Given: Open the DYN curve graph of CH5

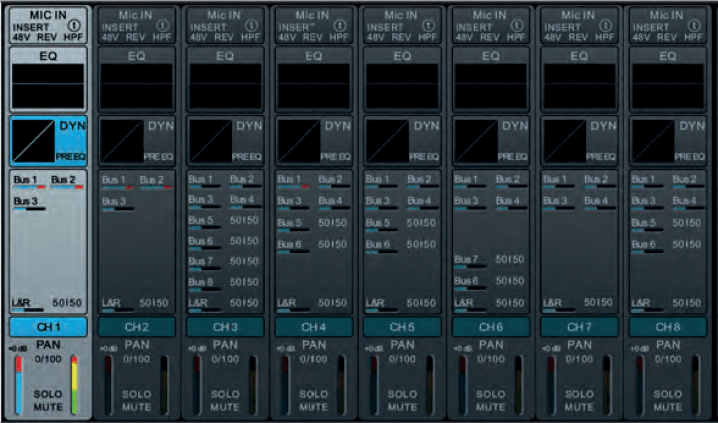Looking at the screenshot, I should pyautogui.click(x=388, y=141).
